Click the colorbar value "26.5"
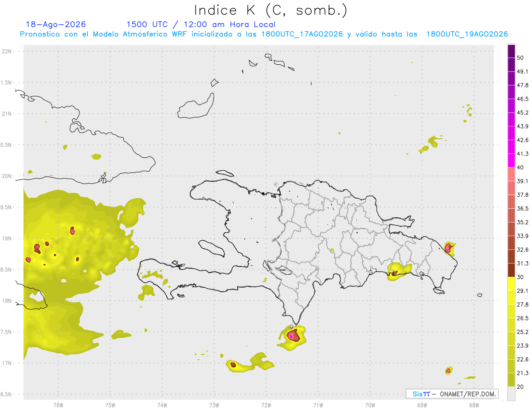 523,318
